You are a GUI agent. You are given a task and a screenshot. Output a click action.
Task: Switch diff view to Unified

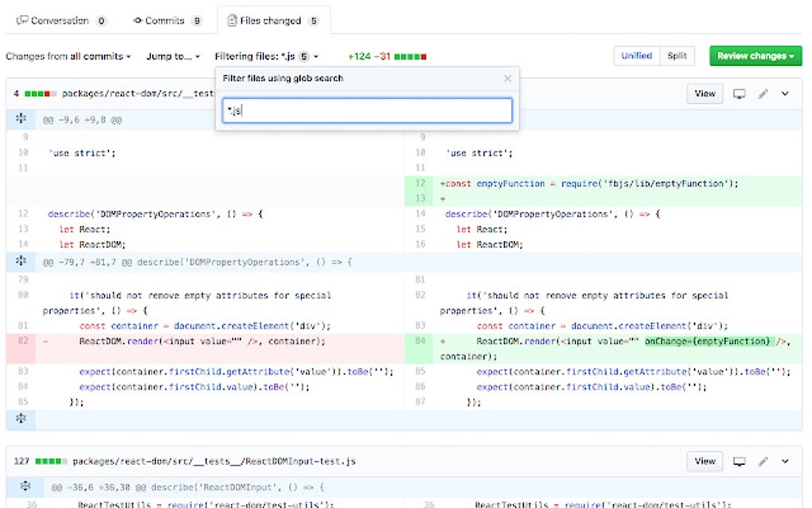pyautogui.click(x=636, y=56)
